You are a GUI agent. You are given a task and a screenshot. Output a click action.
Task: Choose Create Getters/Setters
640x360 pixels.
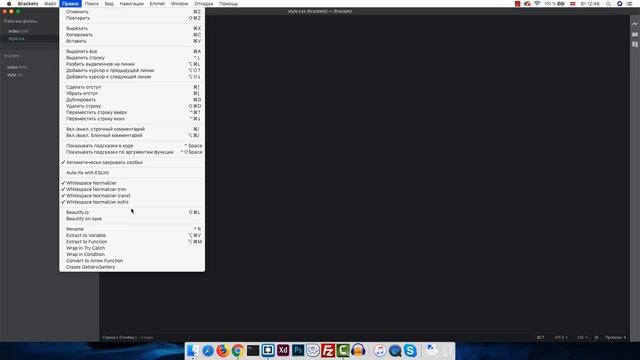(x=132, y=267)
